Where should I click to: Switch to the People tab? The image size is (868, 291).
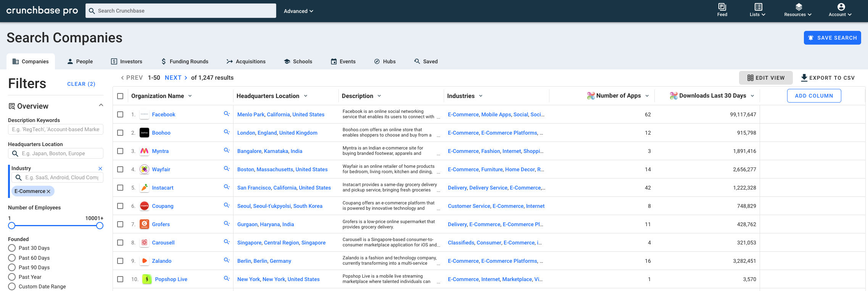(80, 61)
